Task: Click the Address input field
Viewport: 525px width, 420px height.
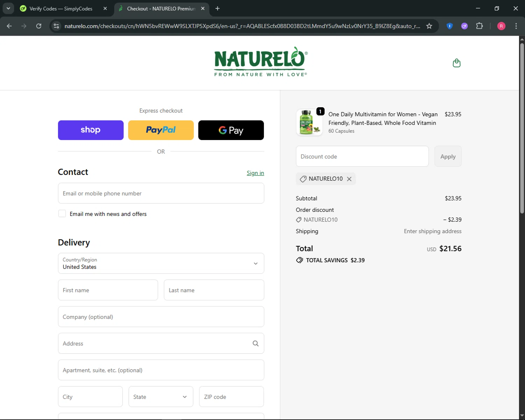Action: 161,343
